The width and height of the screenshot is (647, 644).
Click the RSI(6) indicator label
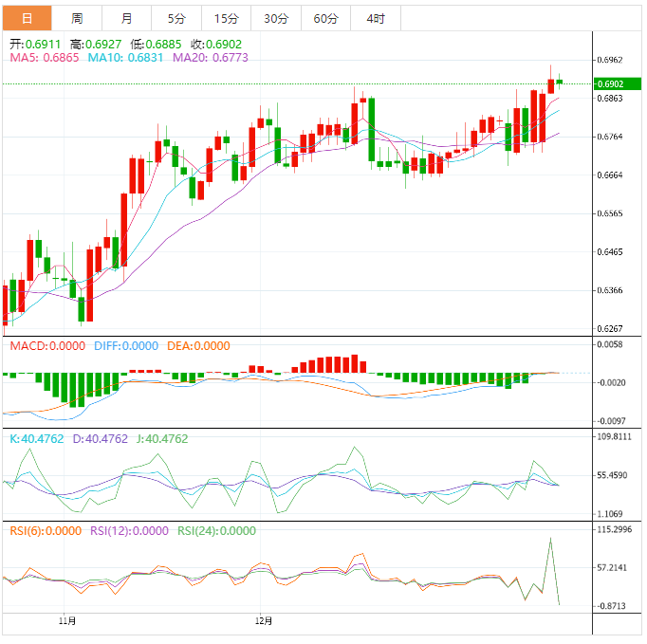click(45, 531)
